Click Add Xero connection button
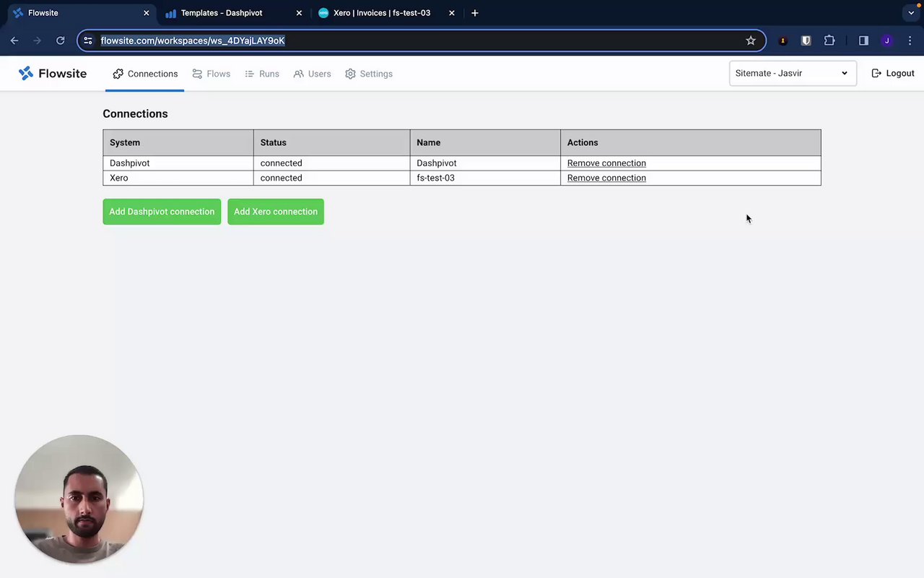Screen dimensions: 924x578 tap(276, 212)
